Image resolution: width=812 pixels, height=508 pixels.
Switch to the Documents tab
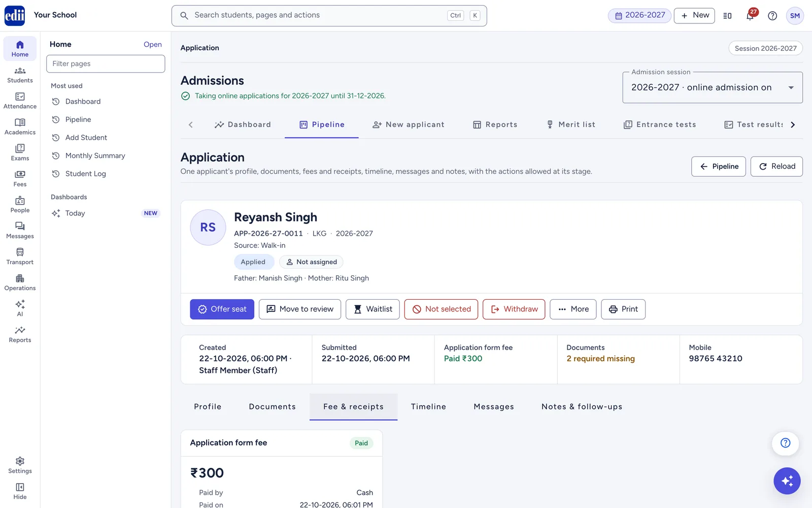pos(272,406)
